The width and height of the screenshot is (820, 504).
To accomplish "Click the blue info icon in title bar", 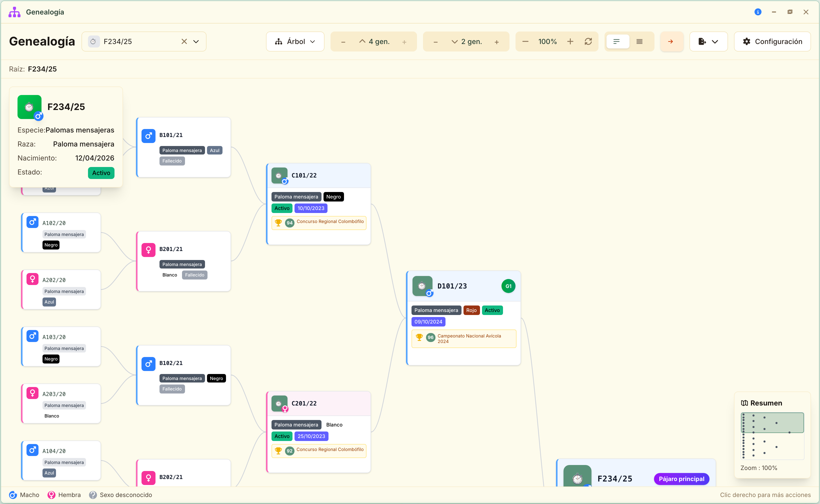I will (x=758, y=12).
